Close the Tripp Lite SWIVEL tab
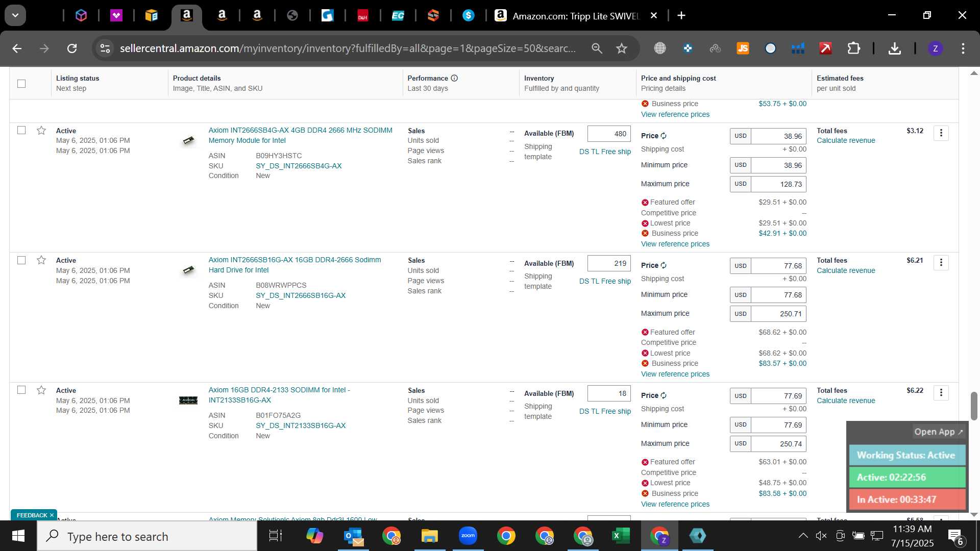 [653, 16]
